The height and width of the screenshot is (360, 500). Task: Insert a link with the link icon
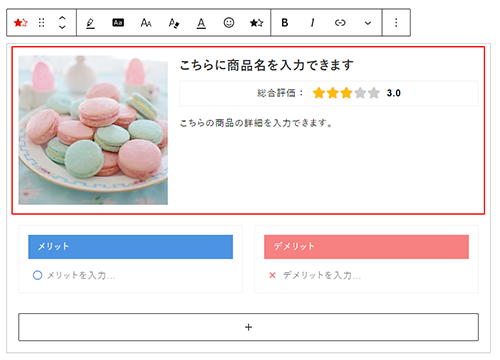coord(340,23)
